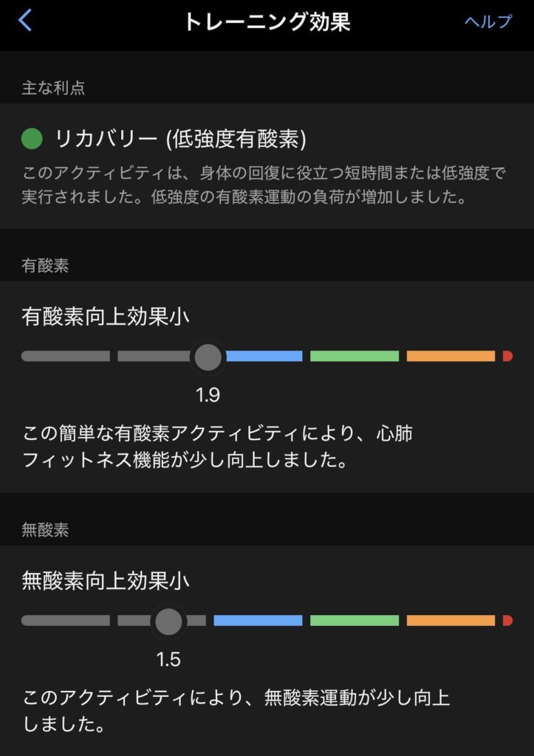Click the aerobic slider knob at 1.9
Image resolution: width=534 pixels, height=756 pixels.
[208, 357]
